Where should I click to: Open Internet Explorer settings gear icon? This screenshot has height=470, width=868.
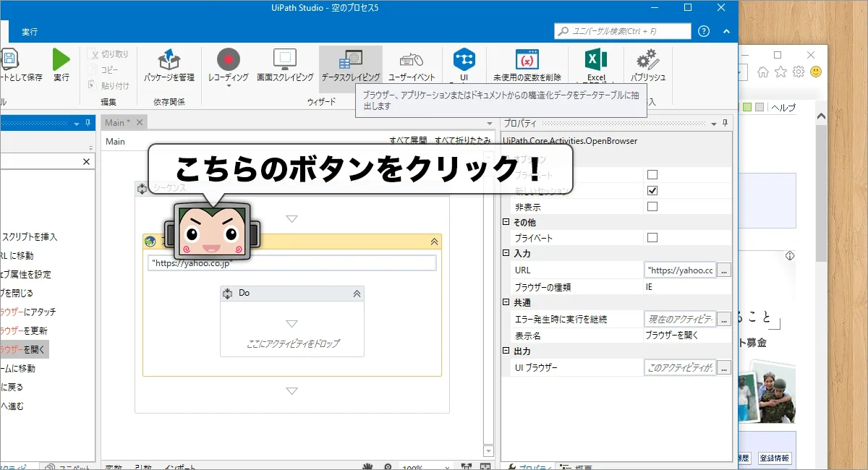click(x=799, y=72)
